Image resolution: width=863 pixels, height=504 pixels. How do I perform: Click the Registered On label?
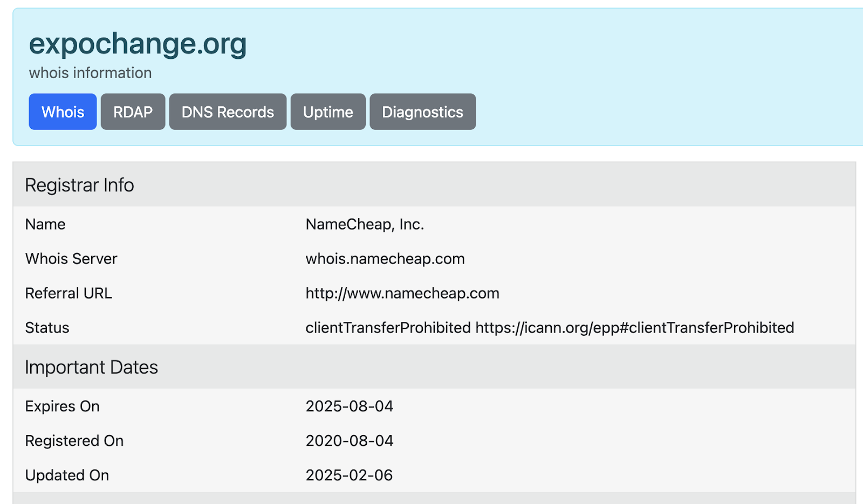(74, 441)
